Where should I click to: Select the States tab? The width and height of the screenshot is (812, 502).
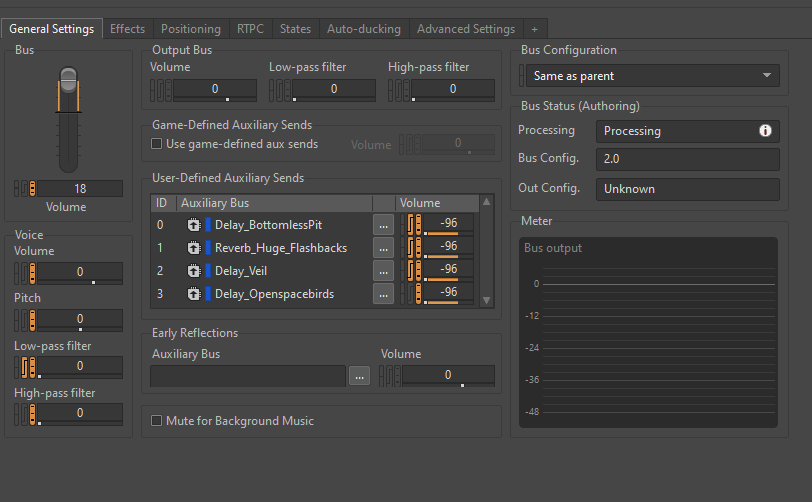(x=295, y=29)
